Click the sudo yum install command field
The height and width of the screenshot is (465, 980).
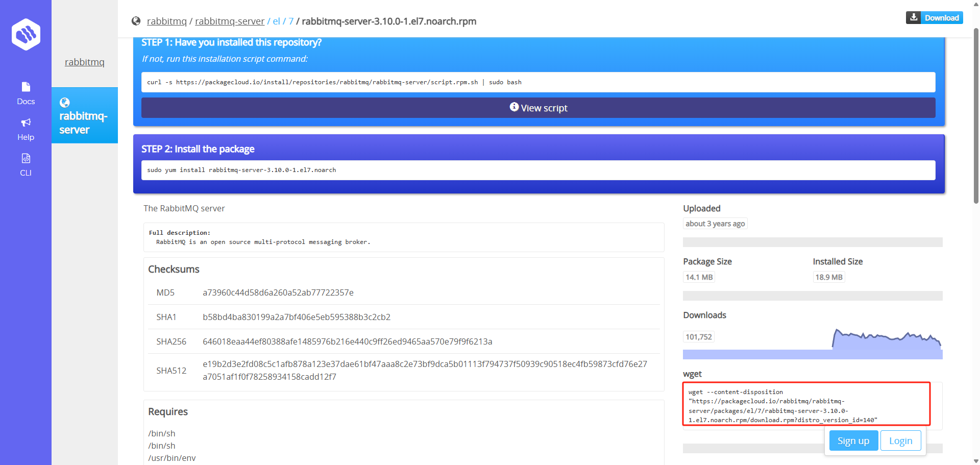coord(538,170)
